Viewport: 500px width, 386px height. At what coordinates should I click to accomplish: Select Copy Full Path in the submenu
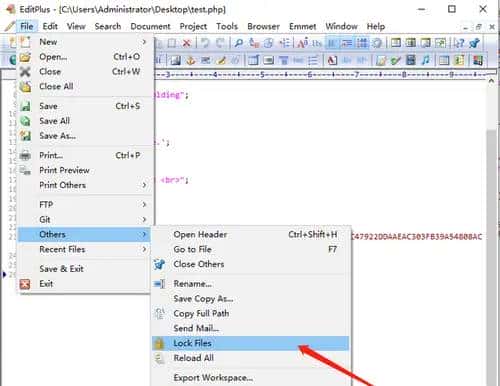[x=250, y=313]
